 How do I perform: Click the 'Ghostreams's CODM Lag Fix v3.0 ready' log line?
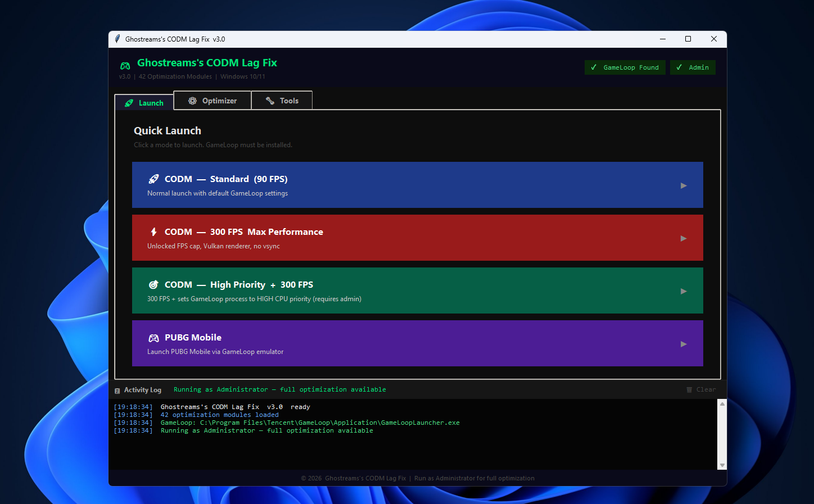coord(236,407)
